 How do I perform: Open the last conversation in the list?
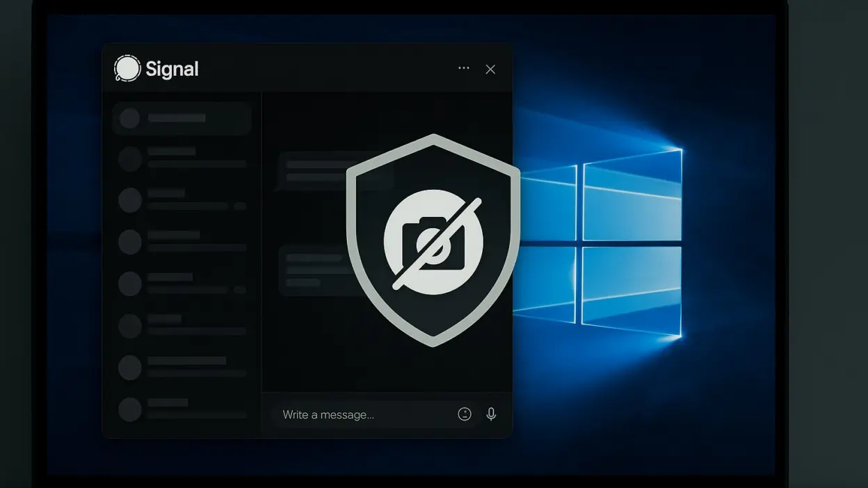182,409
